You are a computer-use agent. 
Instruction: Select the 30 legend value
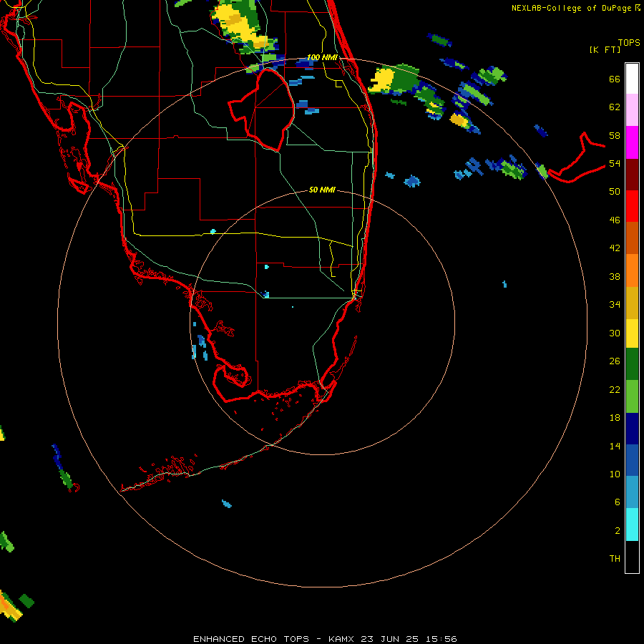click(615, 333)
